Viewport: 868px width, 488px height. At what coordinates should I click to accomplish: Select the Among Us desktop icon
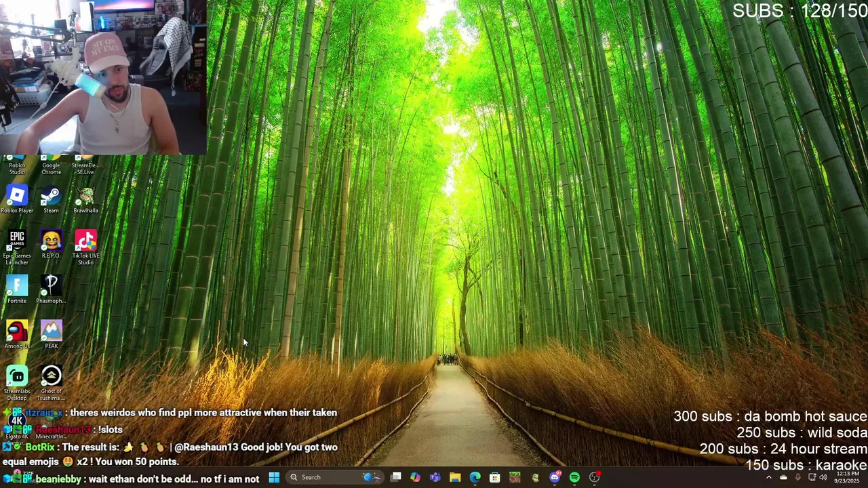coord(17,335)
